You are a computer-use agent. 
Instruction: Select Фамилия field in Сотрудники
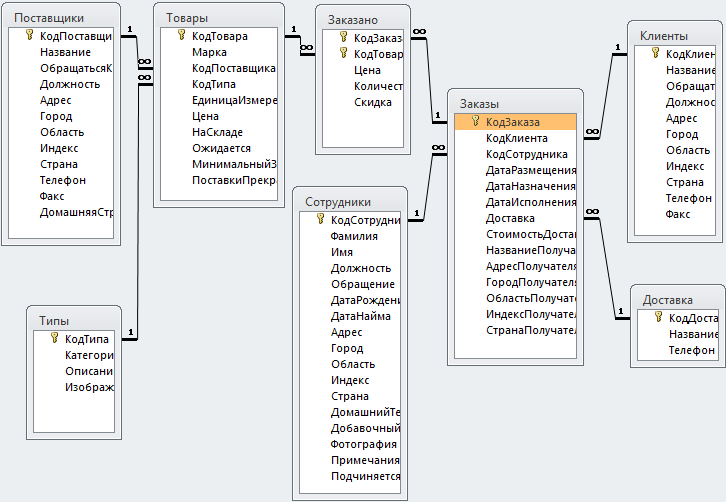tap(350, 236)
